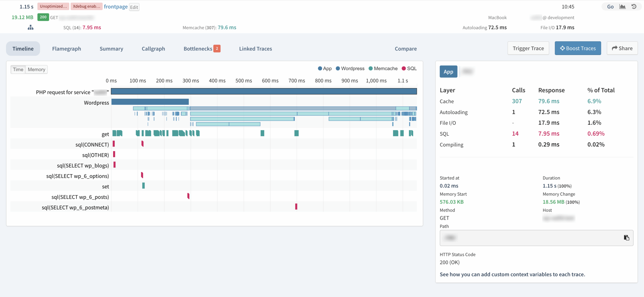Open the history icon in the top-right toolbar

[634, 6]
